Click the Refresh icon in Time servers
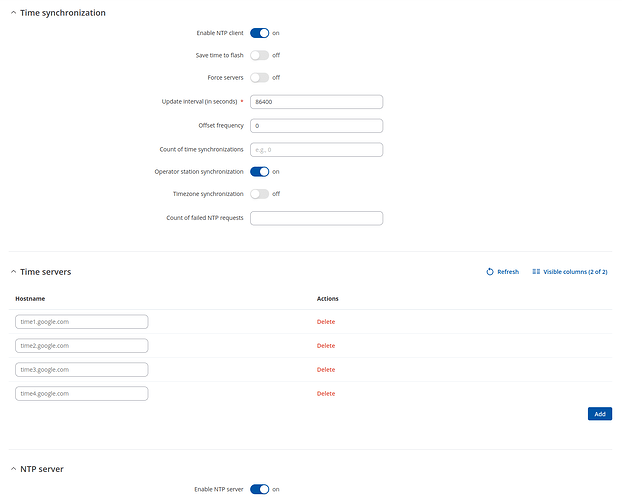 tap(490, 272)
